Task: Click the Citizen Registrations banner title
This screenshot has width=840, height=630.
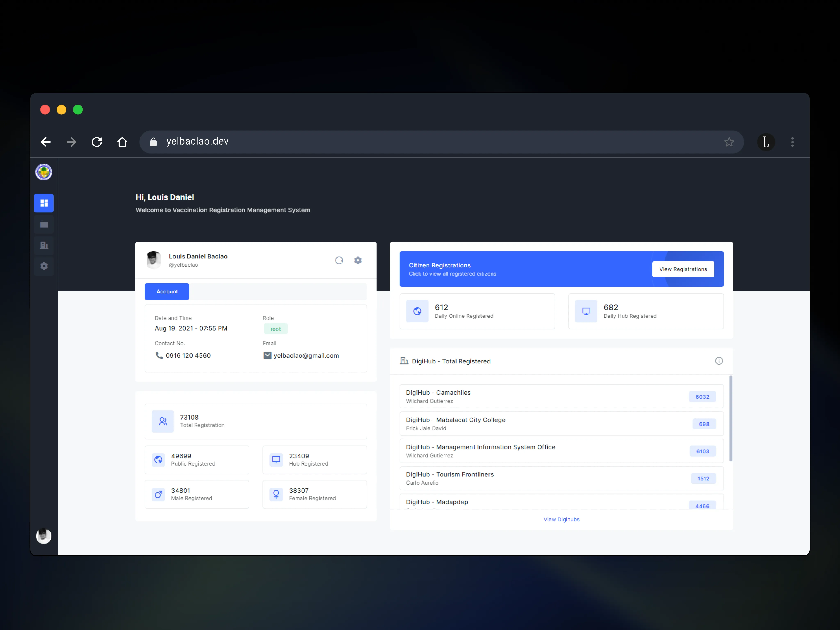Action: point(439,265)
